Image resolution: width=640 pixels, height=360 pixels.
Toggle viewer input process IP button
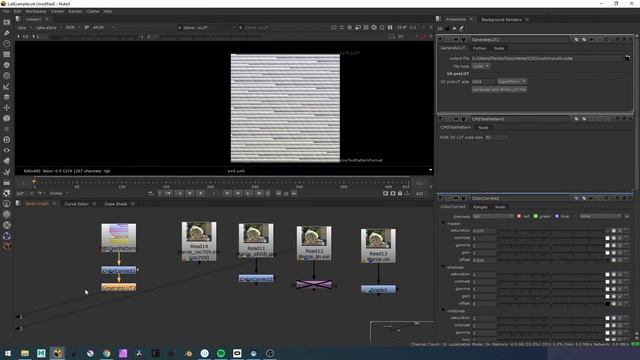(87, 27)
